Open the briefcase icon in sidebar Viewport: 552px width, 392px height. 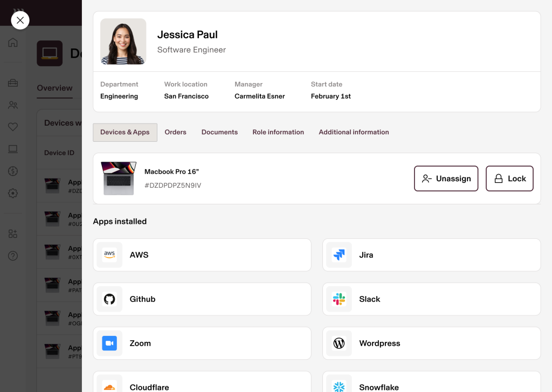[x=13, y=83]
